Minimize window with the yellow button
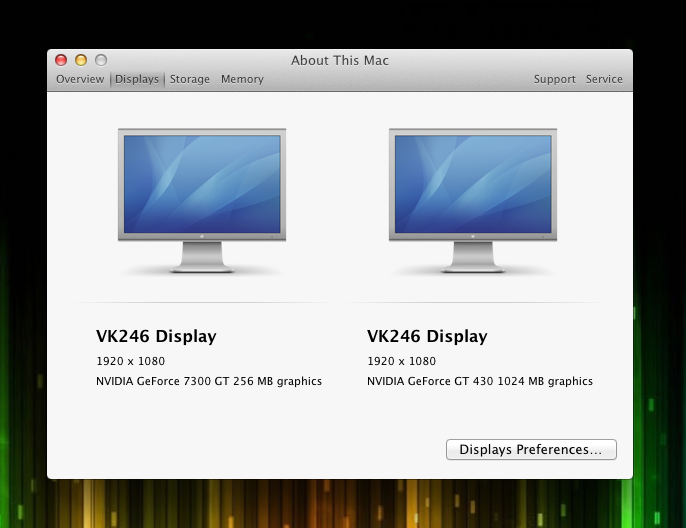The image size is (686, 528). (x=81, y=60)
